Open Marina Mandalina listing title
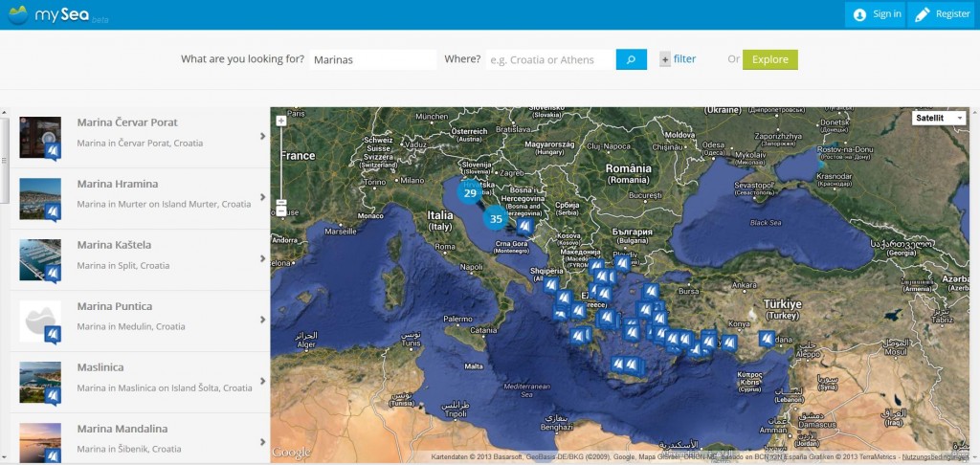The image size is (980, 465). tap(123, 429)
